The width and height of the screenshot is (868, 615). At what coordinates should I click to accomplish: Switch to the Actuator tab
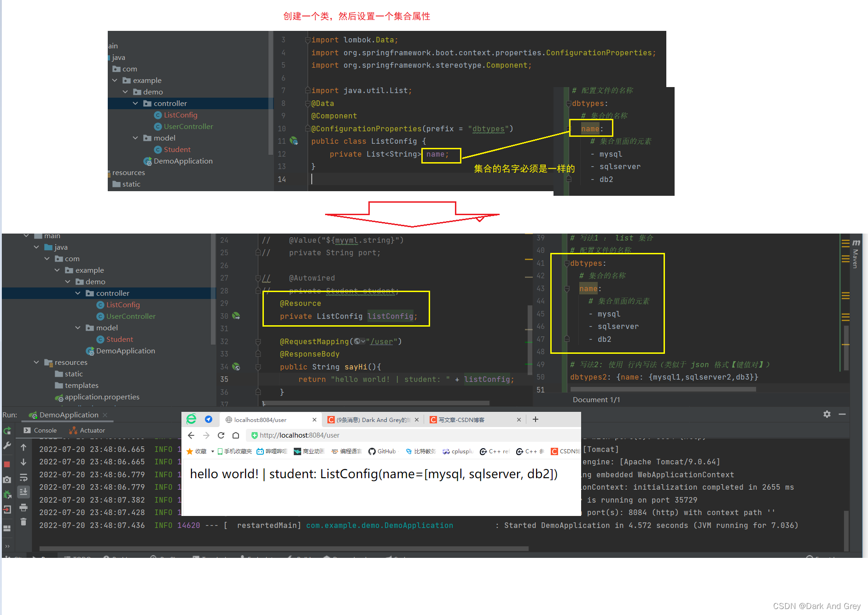click(87, 430)
